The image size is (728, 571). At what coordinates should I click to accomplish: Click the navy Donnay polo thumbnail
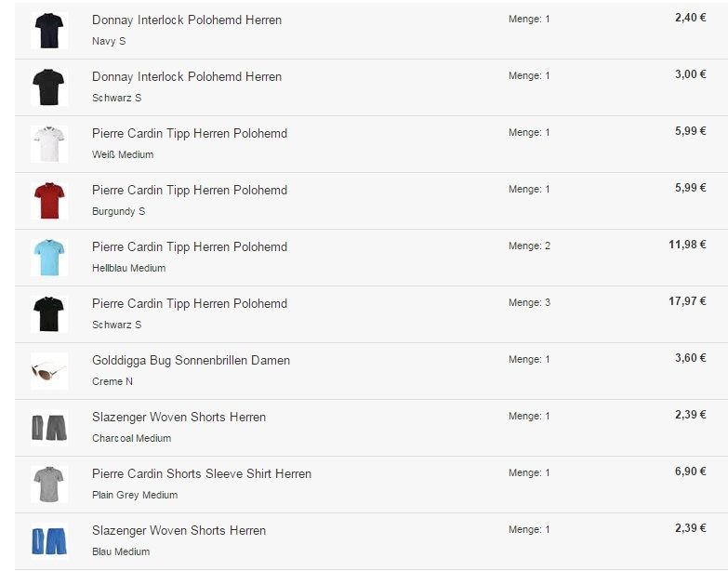(48, 31)
